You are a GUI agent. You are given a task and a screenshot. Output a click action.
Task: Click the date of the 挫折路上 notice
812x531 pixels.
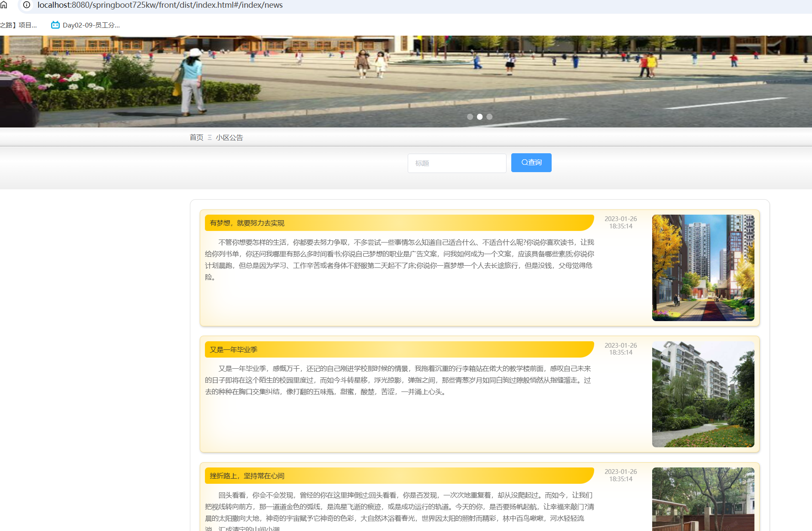pos(621,475)
